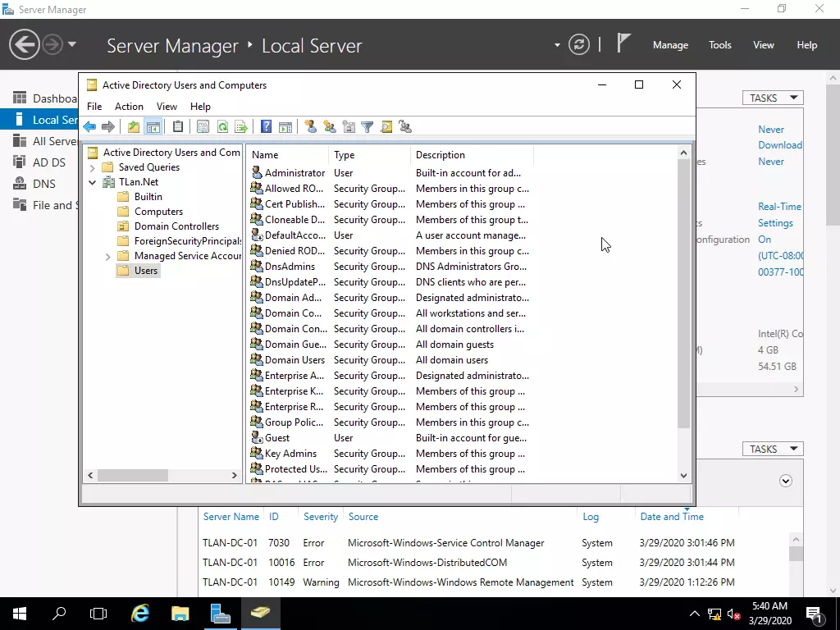Open Action Center notification icon
Screen dimensions: 840x630
pyautogui.click(x=814, y=614)
